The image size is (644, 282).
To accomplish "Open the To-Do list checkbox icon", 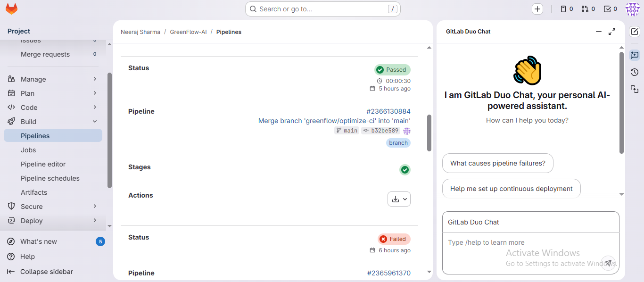I will (x=611, y=9).
